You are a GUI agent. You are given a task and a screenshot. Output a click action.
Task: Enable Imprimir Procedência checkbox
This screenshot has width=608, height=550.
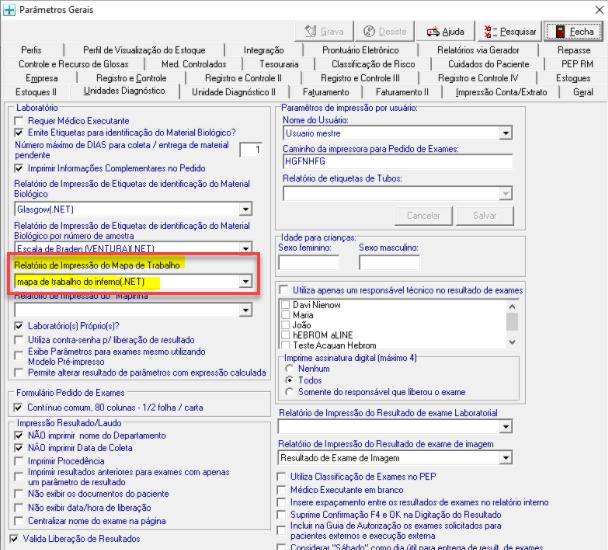point(18,461)
